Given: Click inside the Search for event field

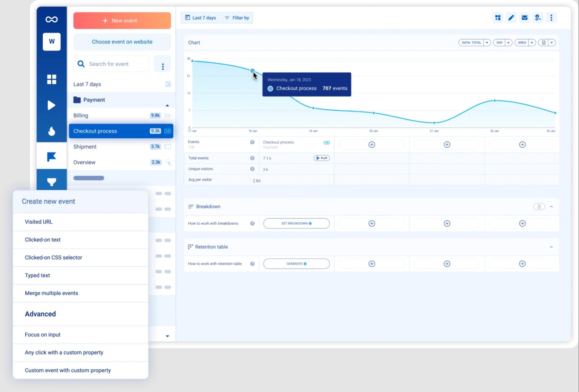Looking at the screenshot, I should [x=112, y=64].
